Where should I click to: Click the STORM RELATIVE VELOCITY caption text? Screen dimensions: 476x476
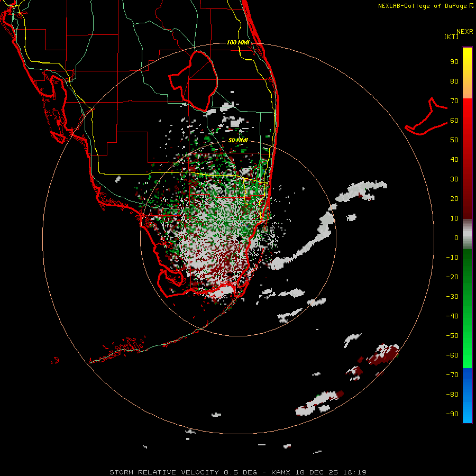pyautogui.click(x=164, y=472)
